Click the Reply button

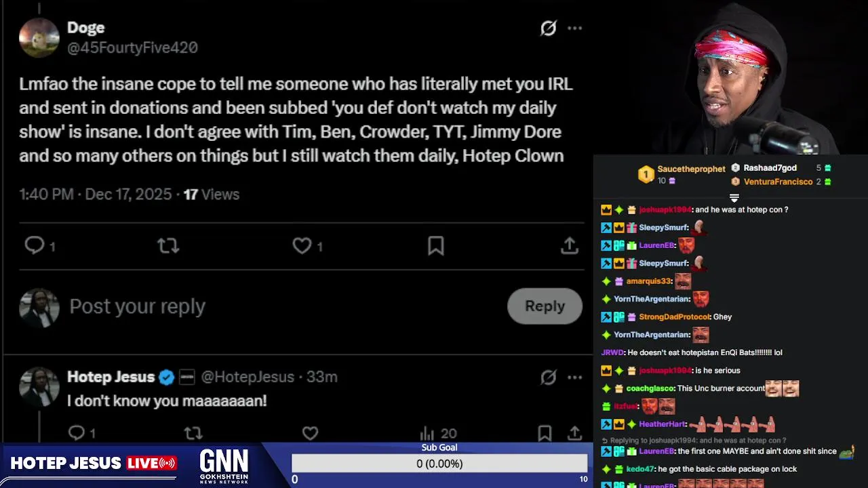(545, 306)
